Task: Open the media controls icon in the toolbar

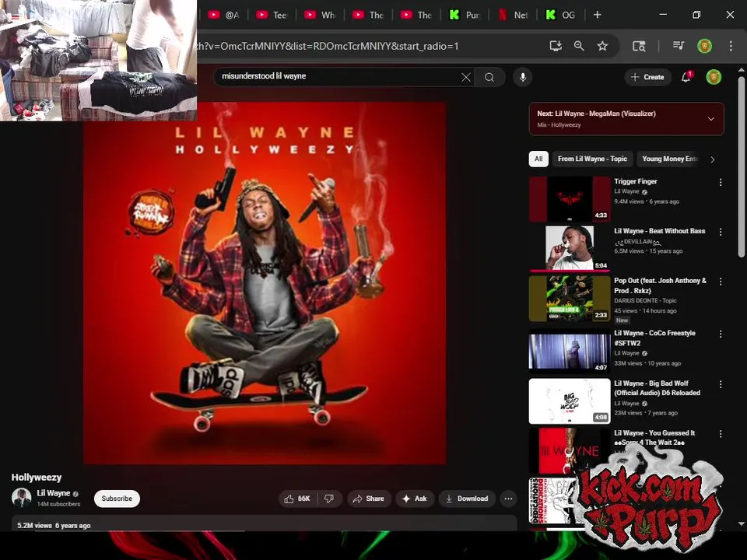Action: 679,46
